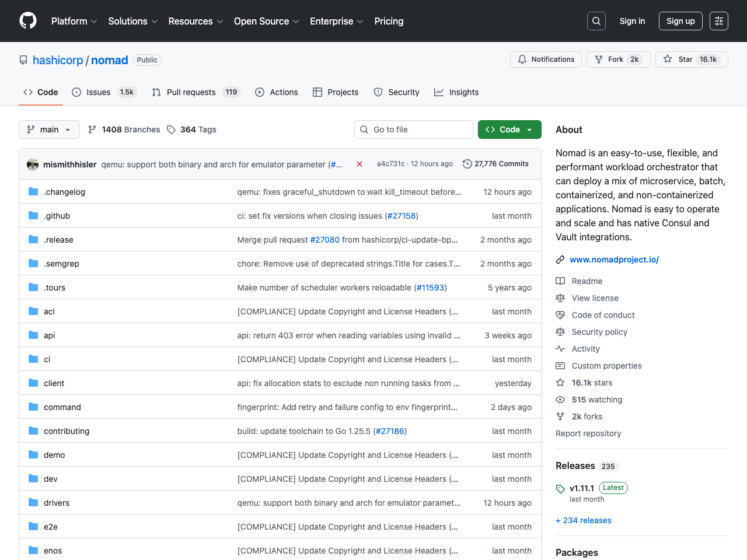
Task: Click the Notifications bell button
Action: 546,60
